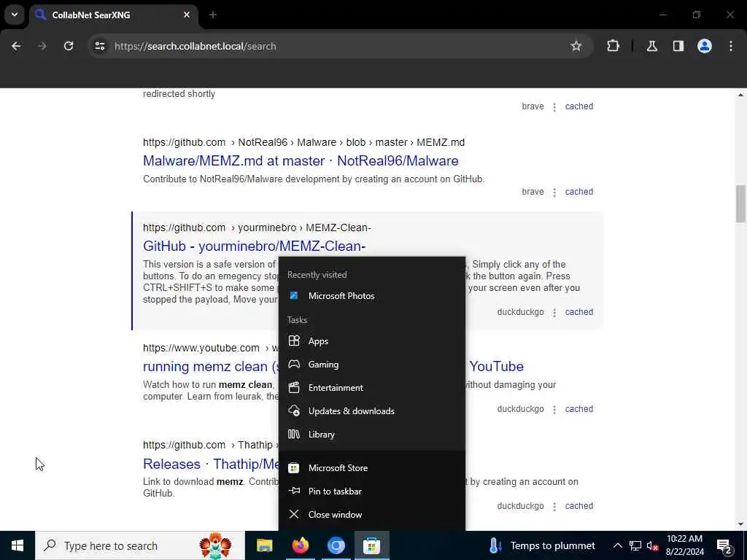Open Malware/MEMZ.md at master result link

[x=301, y=161]
